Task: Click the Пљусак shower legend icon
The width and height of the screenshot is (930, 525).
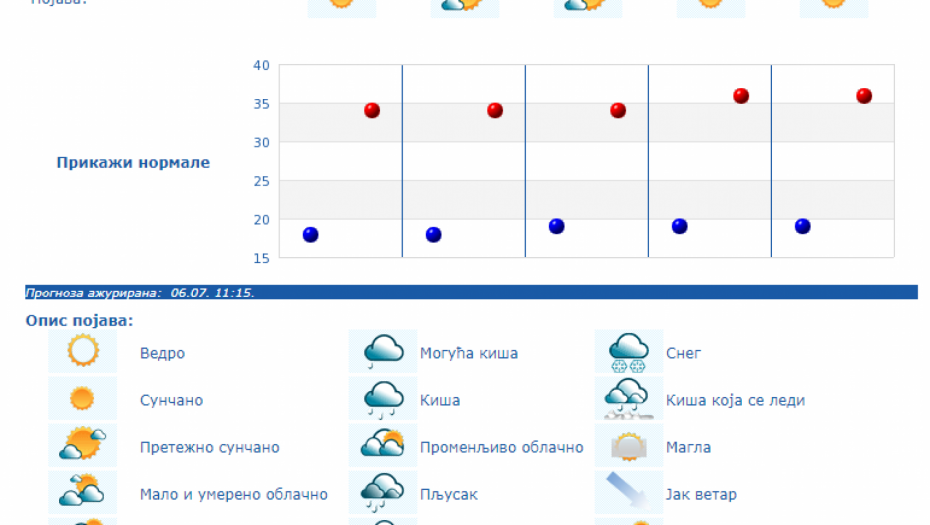Action: pyautogui.click(x=383, y=493)
